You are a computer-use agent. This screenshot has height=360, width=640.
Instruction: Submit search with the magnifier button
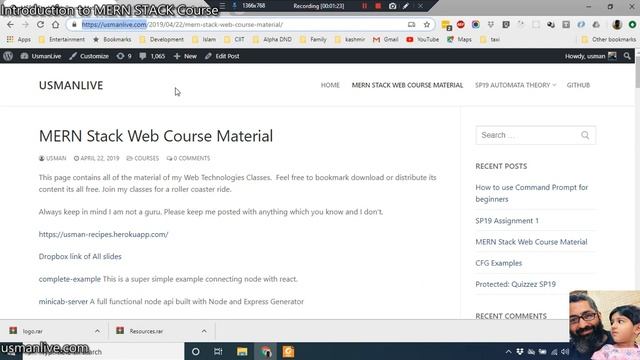[x=585, y=135]
